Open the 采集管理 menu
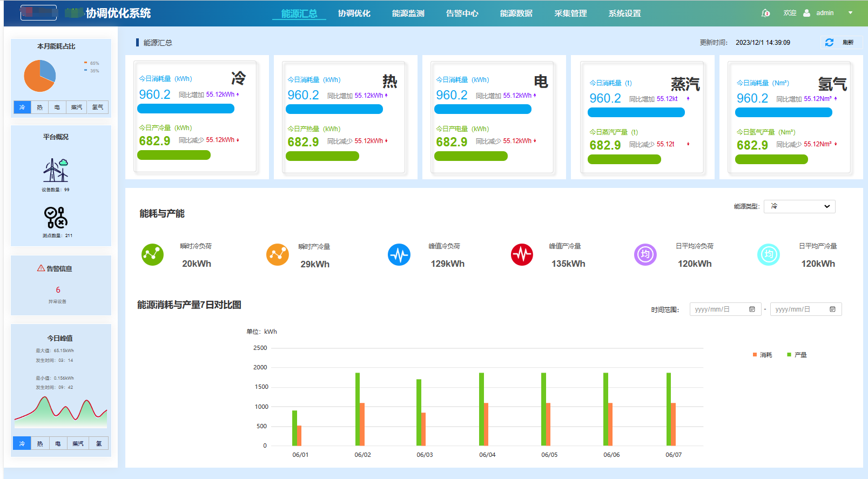This screenshot has height=479, width=868. (570, 14)
